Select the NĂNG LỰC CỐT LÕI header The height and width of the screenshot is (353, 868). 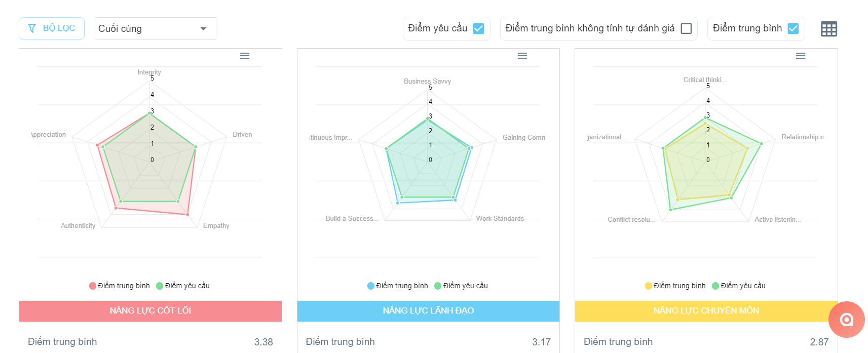point(150,311)
